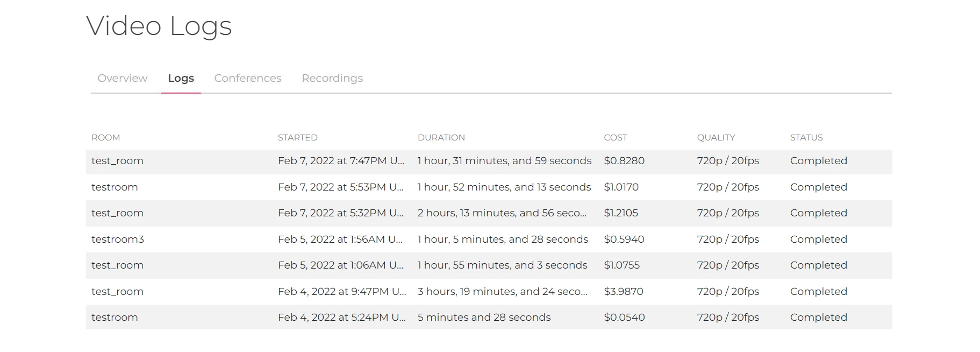Click the DURATION column header
This screenshot has width=980, height=352.
[441, 138]
